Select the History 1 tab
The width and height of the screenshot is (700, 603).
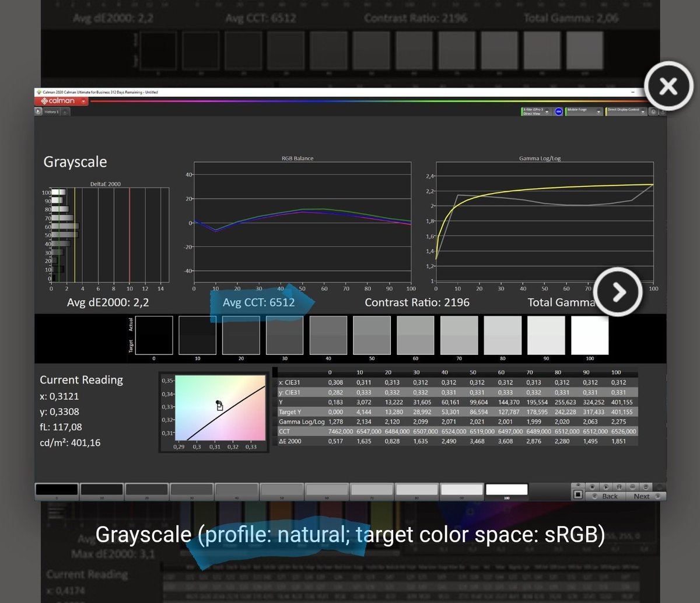click(51, 111)
